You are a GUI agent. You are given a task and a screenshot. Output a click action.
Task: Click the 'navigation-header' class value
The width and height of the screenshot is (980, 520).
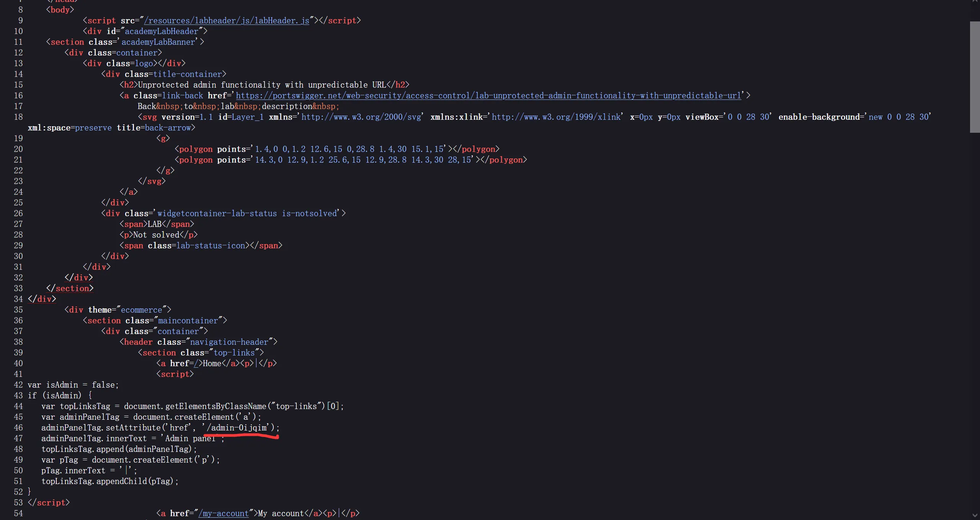point(229,342)
